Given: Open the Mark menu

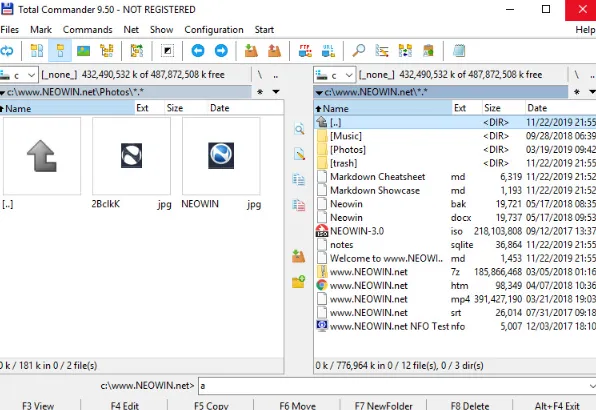Looking at the screenshot, I should pyautogui.click(x=41, y=30).
